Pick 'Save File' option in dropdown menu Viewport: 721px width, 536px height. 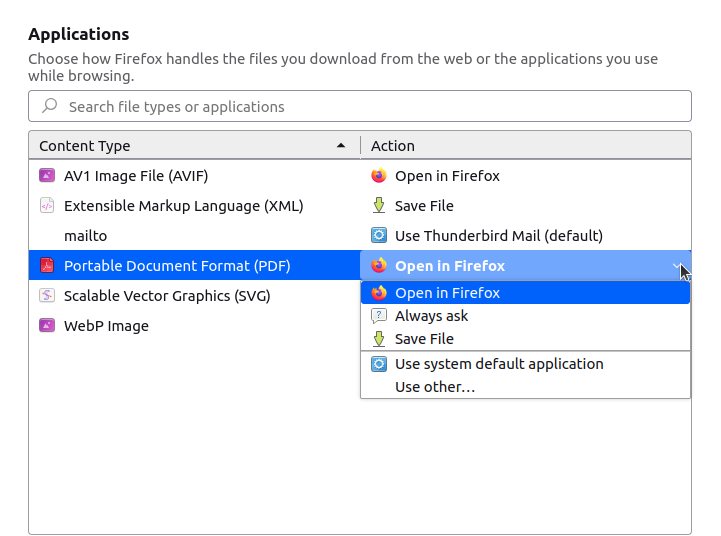pyautogui.click(x=424, y=339)
